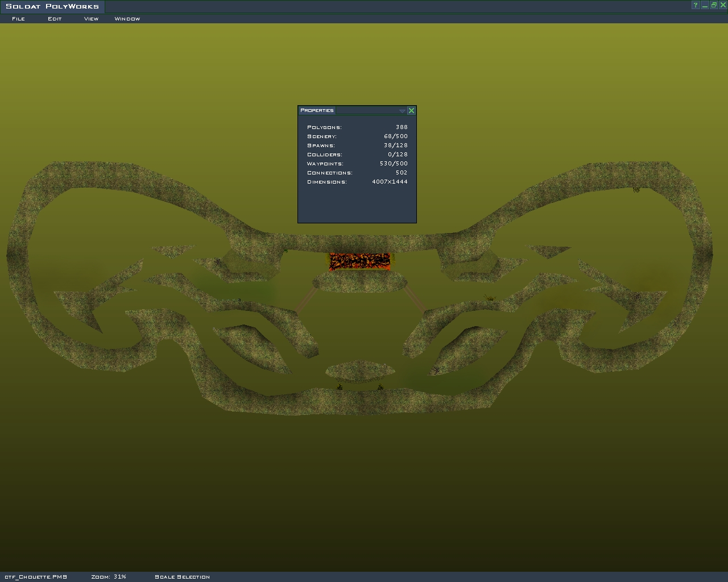Select the Properties panel title tab

pyautogui.click(x=317, y=110)
